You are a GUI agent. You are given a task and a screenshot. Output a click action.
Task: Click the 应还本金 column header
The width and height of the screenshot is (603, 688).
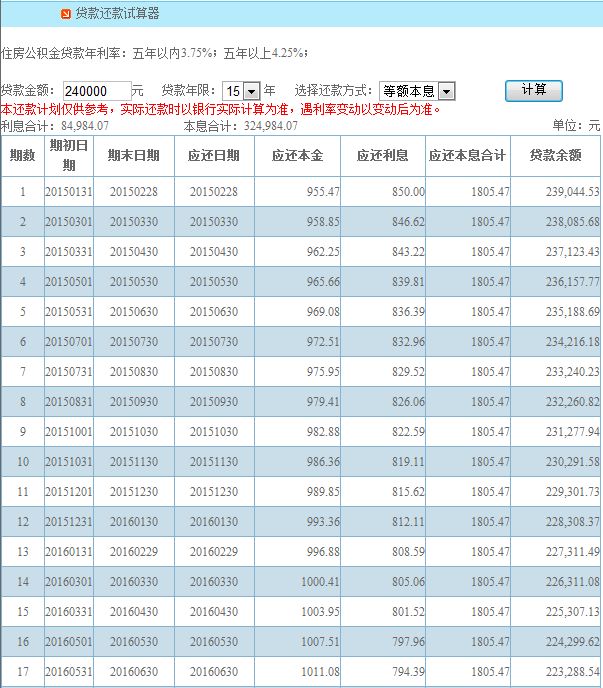(297, 156)
